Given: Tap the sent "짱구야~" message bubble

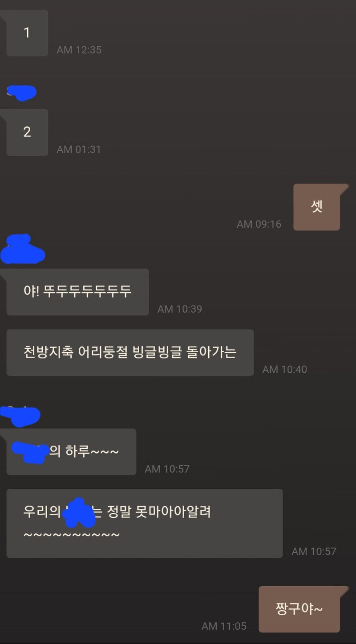Looking at the screenshot, I should click(299, 609).
